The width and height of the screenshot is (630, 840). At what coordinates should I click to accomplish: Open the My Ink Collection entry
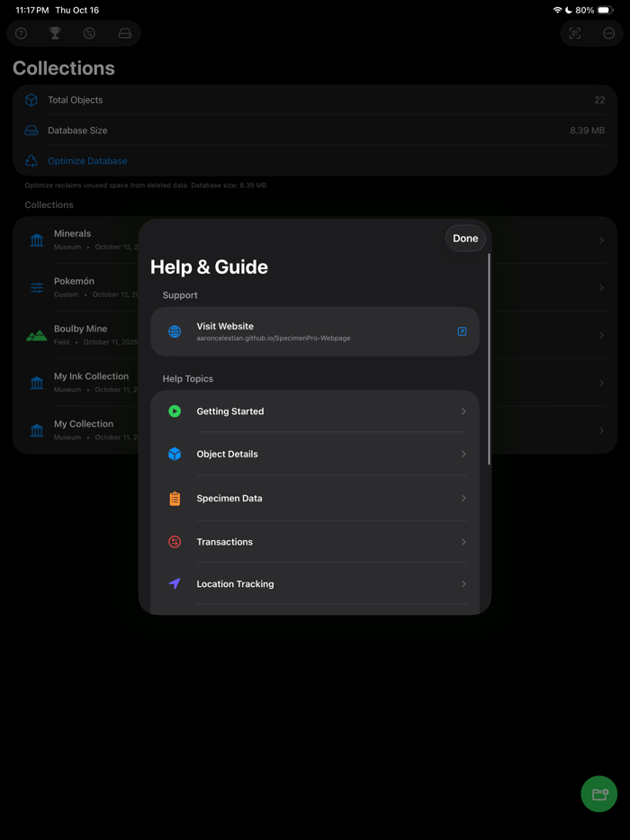click(x=315, y=383)
